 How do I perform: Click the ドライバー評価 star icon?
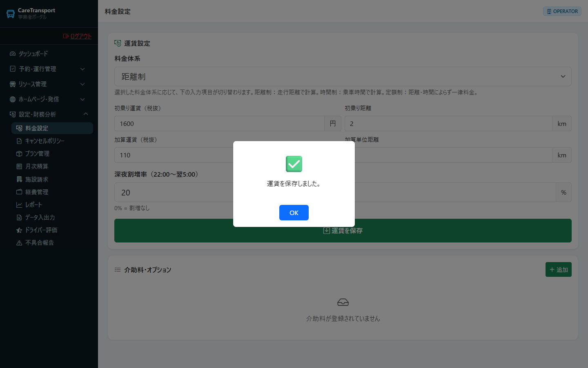tap(19, 230)
